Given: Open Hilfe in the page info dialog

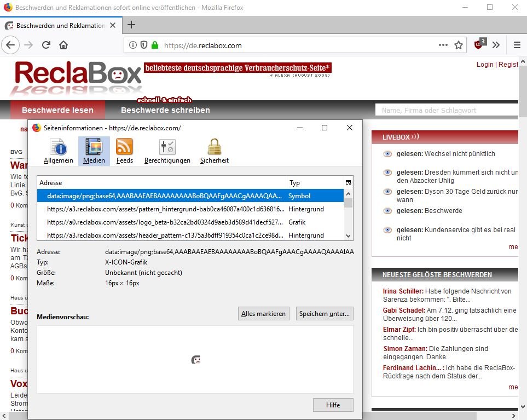Looking at the screenshot, I should 333,405.
